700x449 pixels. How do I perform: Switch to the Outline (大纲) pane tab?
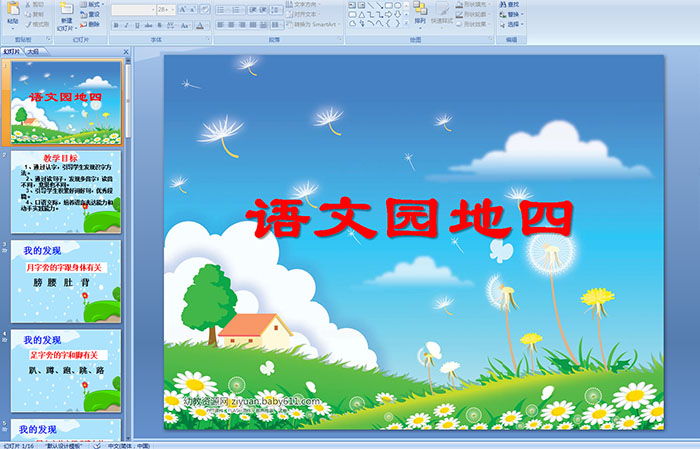[x=33, y=52]
